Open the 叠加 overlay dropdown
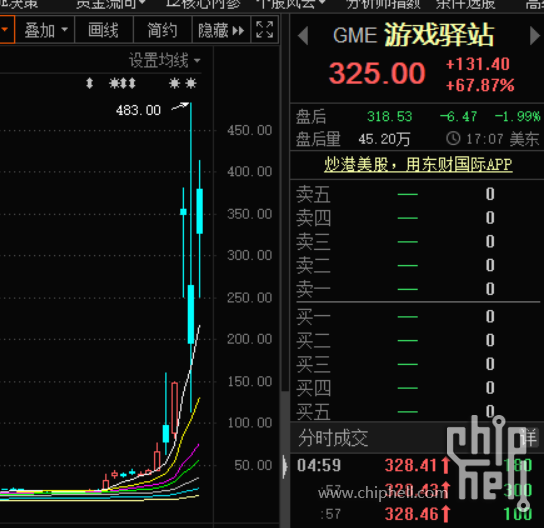Image resolution: width=544 pixels, height=528 pixels. click(x=45, y=30)
